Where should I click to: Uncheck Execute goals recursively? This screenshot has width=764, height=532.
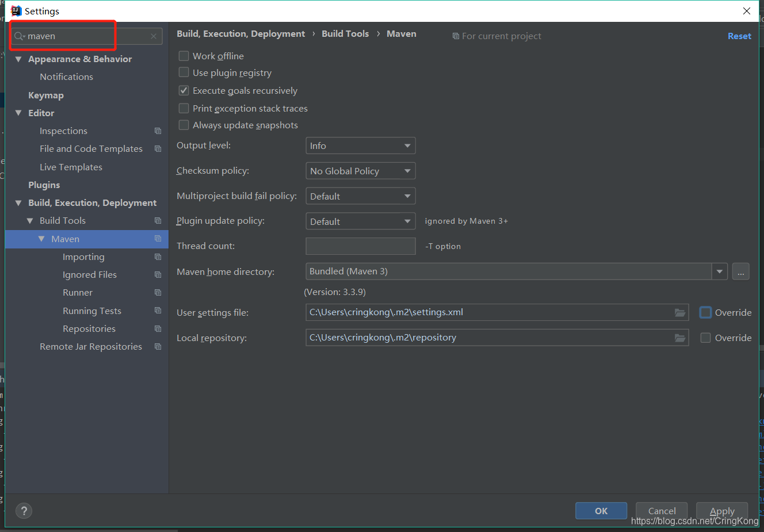(x=184, y=90)
